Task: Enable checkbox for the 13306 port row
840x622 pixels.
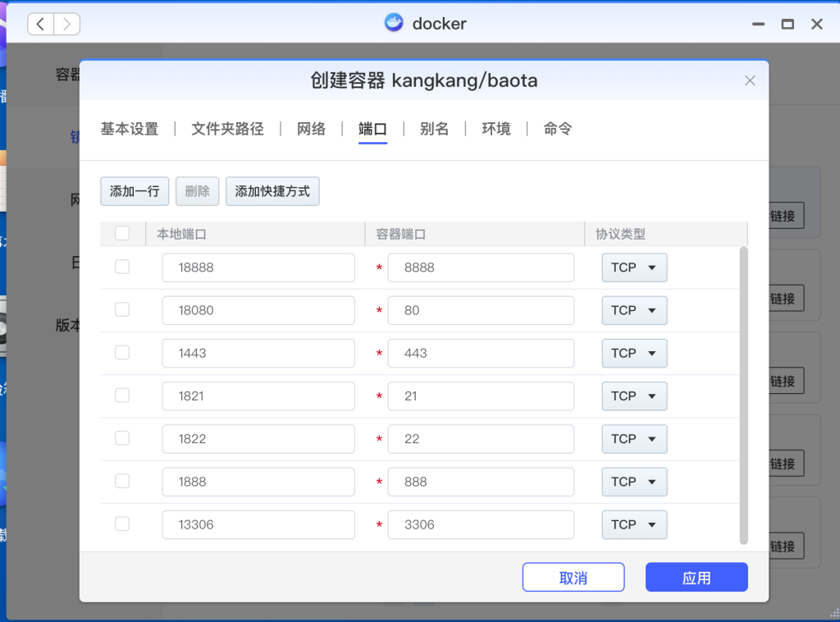Action: click(x=122, y=524)
